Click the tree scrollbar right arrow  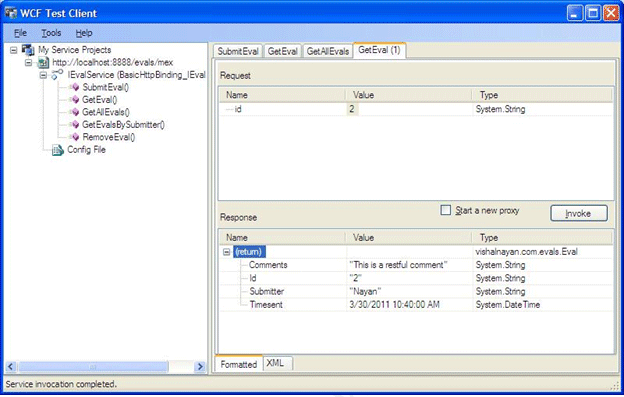(200, 367)
